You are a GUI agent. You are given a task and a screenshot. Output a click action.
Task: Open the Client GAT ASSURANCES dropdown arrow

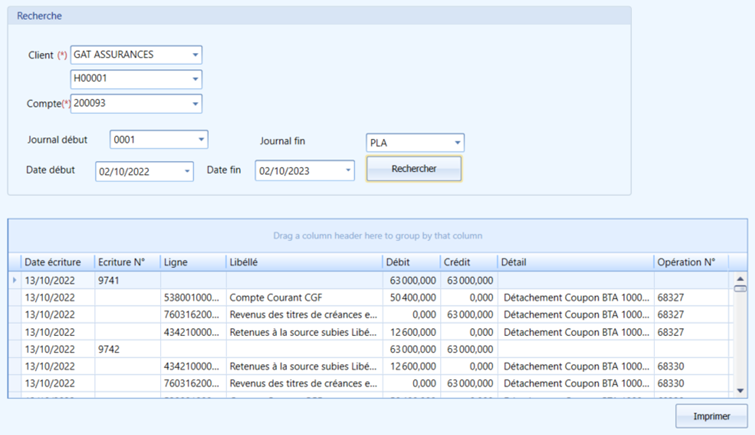195,55
